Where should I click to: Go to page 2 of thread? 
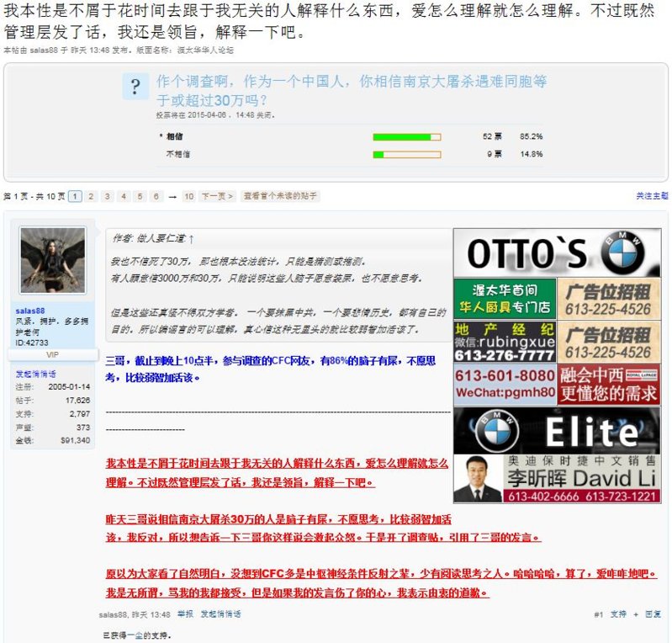92,196
